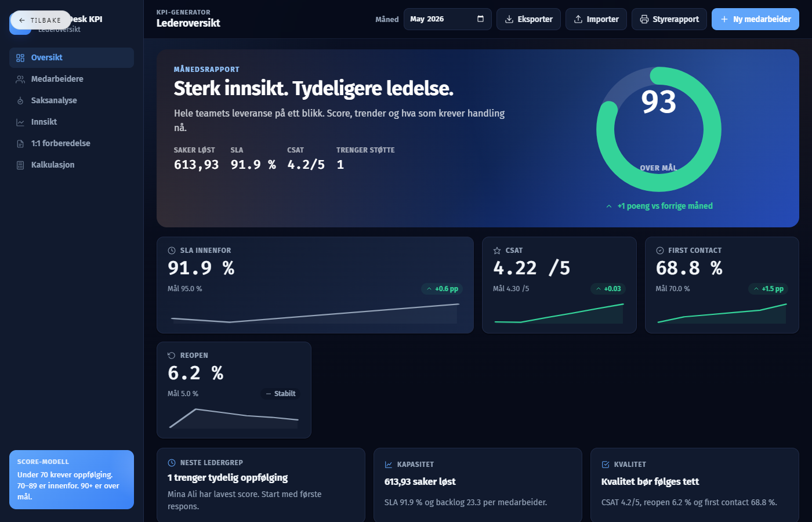
Task: Click the Lederoversikt page title
Action: click(188, 23)
